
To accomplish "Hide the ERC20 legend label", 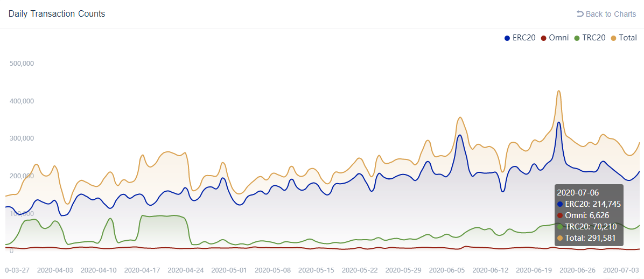I will coord(524,38).
